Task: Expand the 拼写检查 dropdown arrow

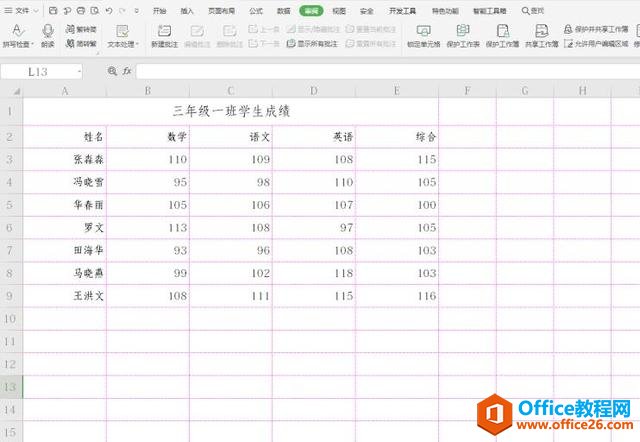Action: click(32, 44)
